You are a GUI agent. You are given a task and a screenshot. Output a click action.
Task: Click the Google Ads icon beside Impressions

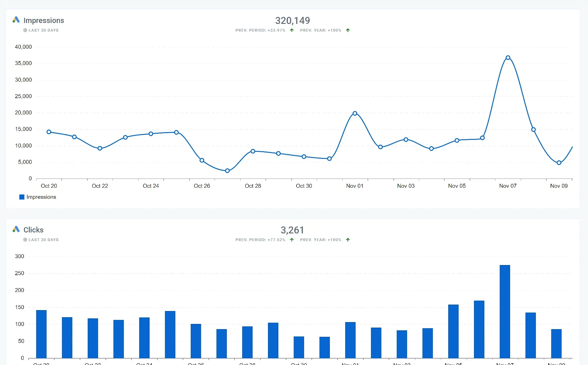[x=16, y=20]
